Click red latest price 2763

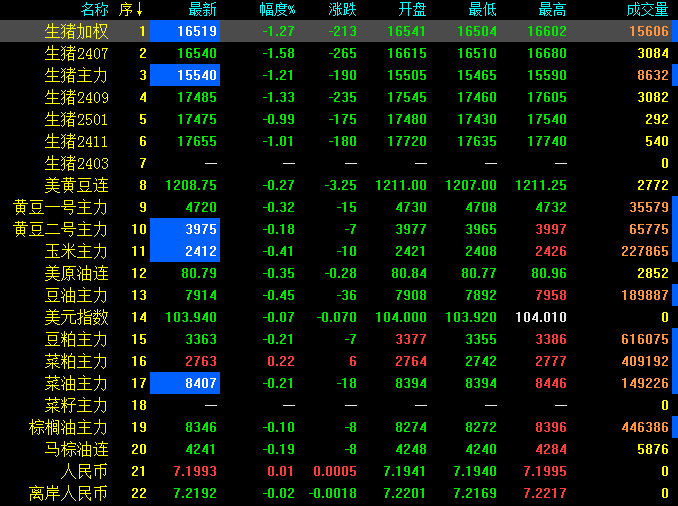coord(201,361)
